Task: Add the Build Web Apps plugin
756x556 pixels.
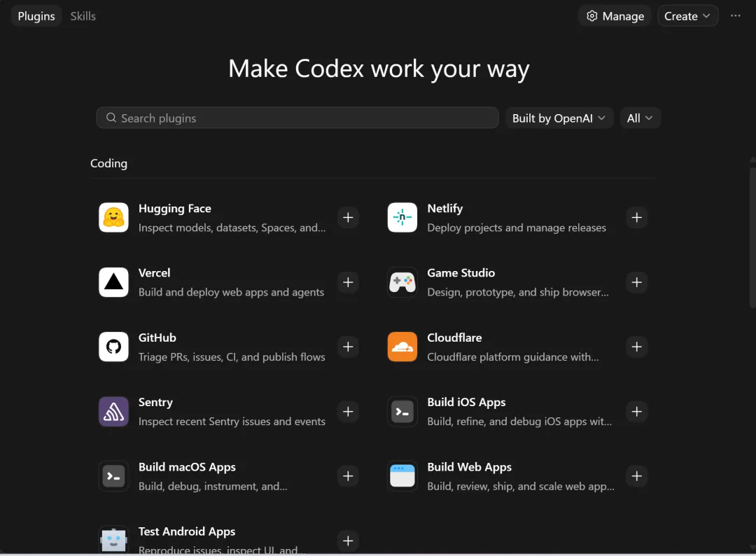Action: coord(636,476)
